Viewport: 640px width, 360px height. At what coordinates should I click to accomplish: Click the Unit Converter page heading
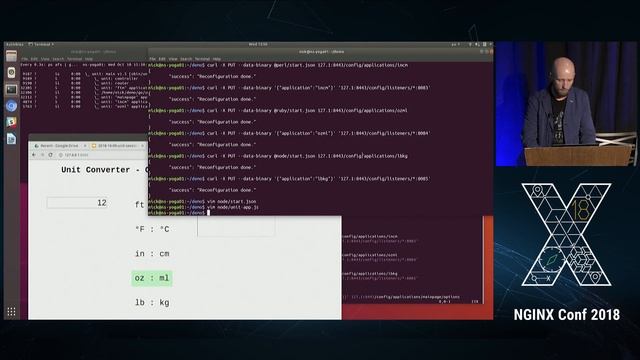[104, 170]
